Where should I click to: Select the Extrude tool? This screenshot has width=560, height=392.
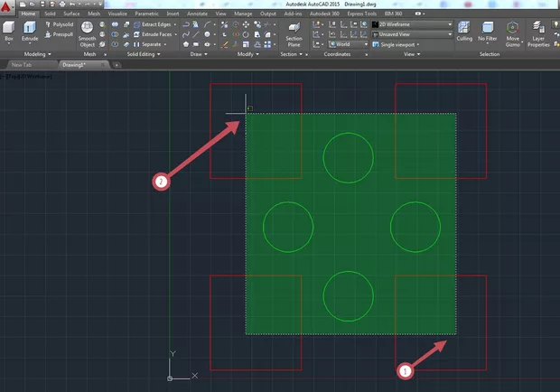pos(30,31)
